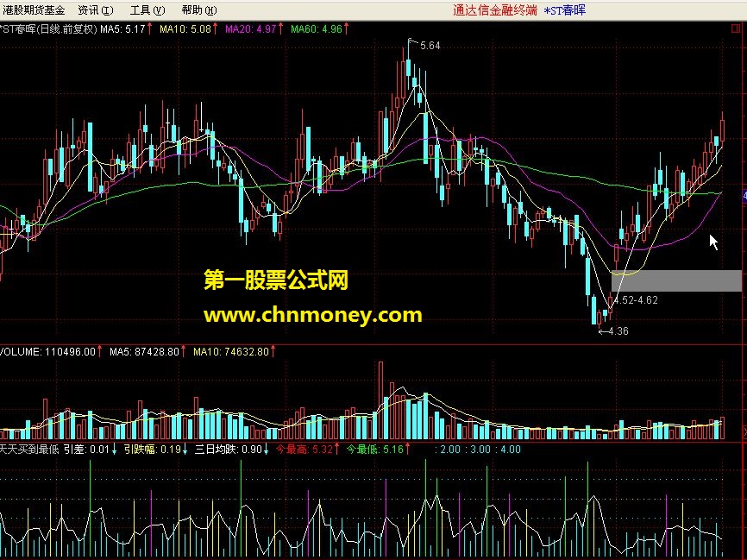Click the MA60: 4.96 indicator label
The image size is (747, 560).
pos(320,29)
